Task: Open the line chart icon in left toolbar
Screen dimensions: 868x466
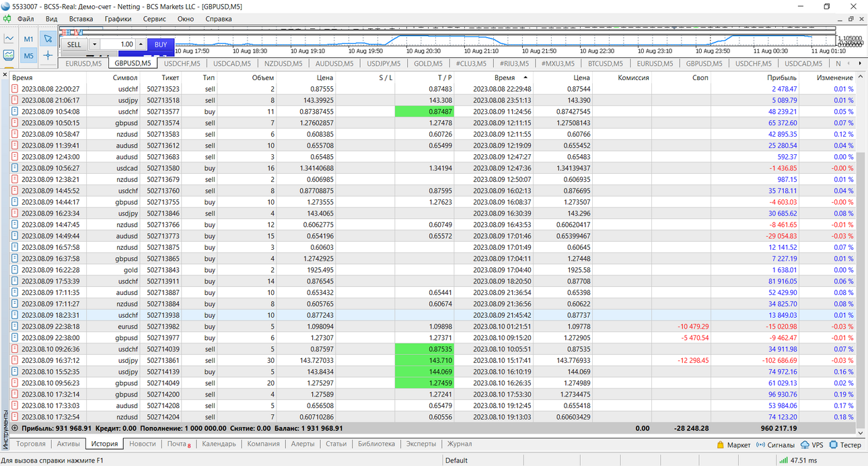Action: 9,39
